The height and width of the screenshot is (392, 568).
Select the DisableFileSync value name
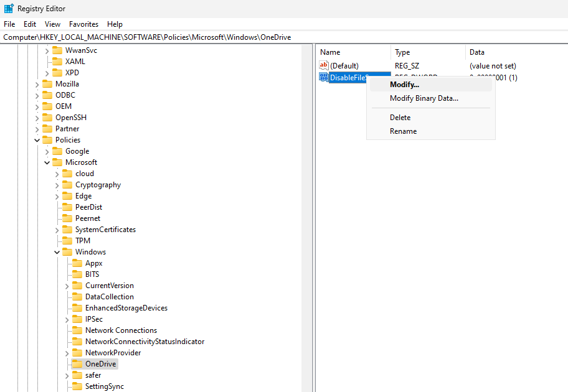tap(348, 77)
